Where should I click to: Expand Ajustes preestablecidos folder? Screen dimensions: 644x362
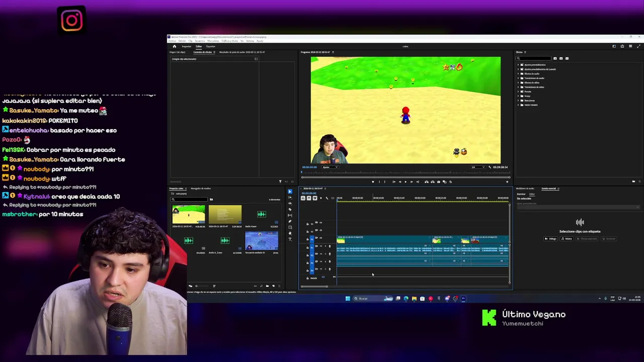pos(518,65)
